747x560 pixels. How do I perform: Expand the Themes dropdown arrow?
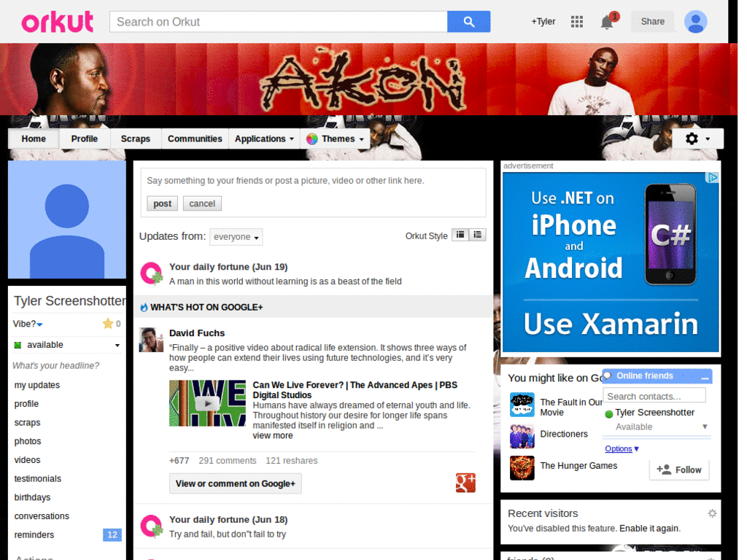click(x=362, y=139)
